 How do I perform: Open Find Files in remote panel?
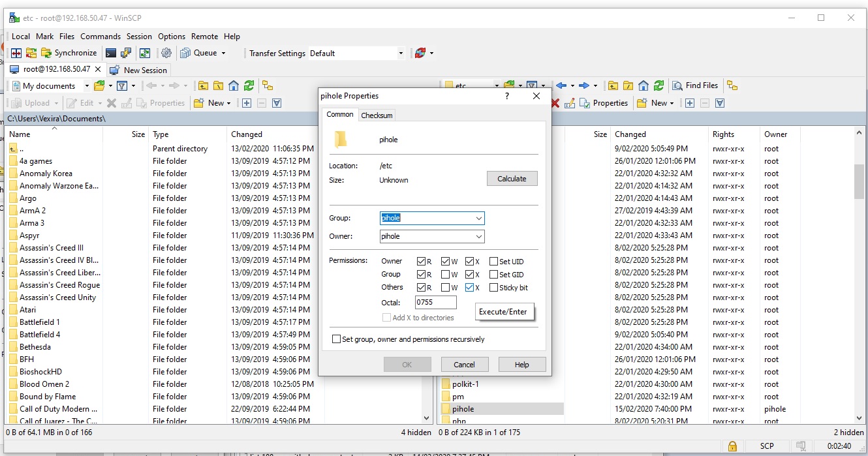[695, 85]
